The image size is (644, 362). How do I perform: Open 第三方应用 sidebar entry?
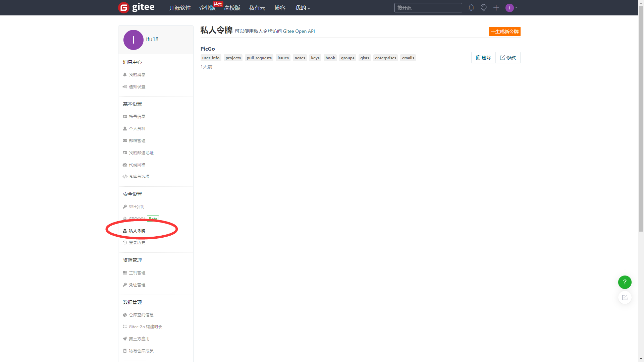click(139, 339)
